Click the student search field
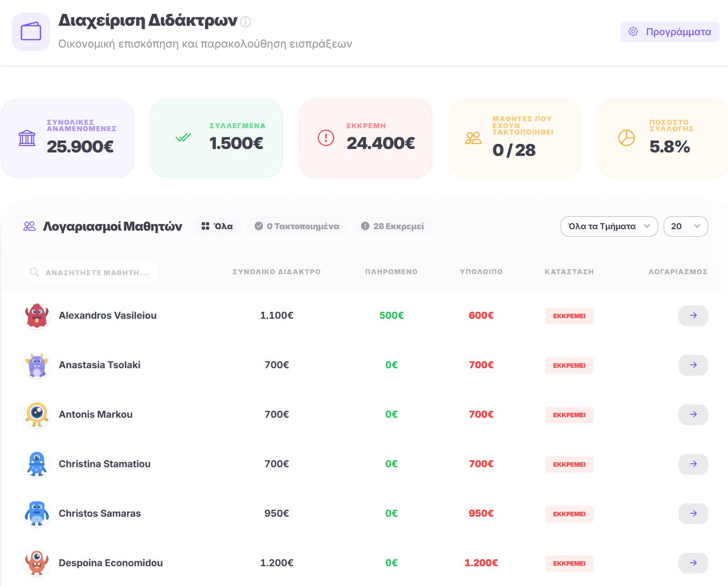 [92, 272]
